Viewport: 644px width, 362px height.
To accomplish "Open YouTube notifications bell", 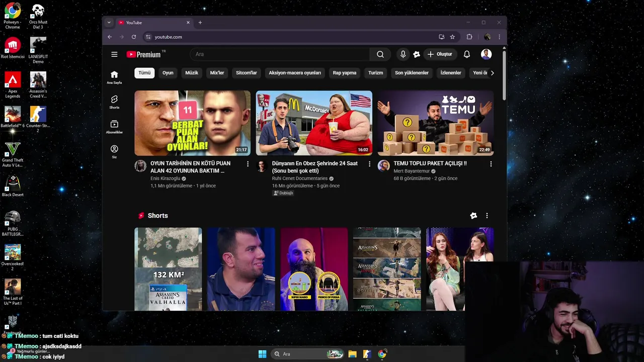I will [x=467, y=54].
